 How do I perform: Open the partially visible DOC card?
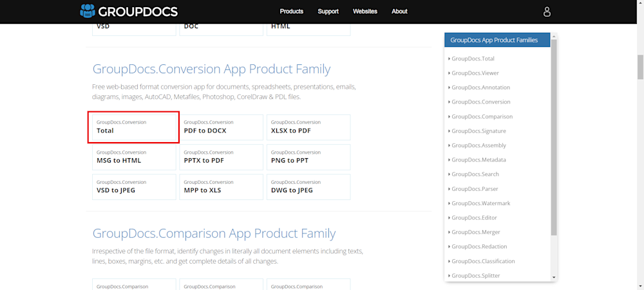point(222,30)
